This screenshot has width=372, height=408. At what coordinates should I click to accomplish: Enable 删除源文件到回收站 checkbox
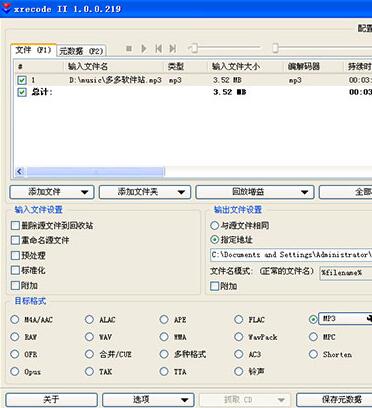pyautogui.click(x=15, y=225)
